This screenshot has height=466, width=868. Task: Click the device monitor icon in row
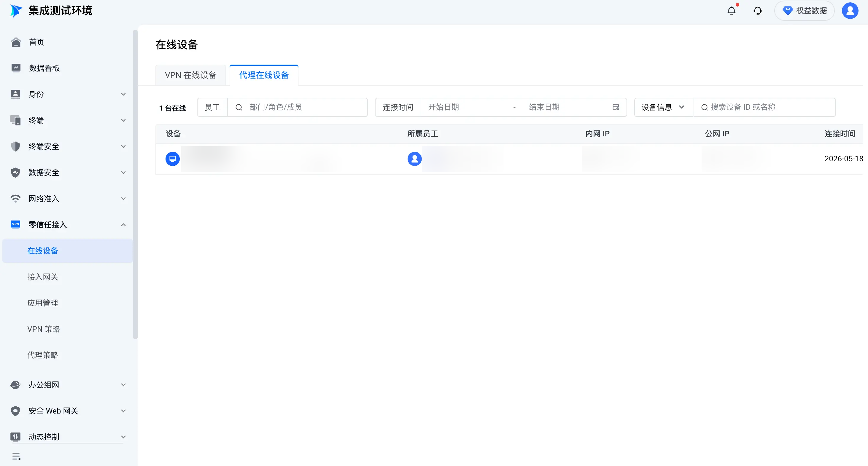[x=173, y=159]
